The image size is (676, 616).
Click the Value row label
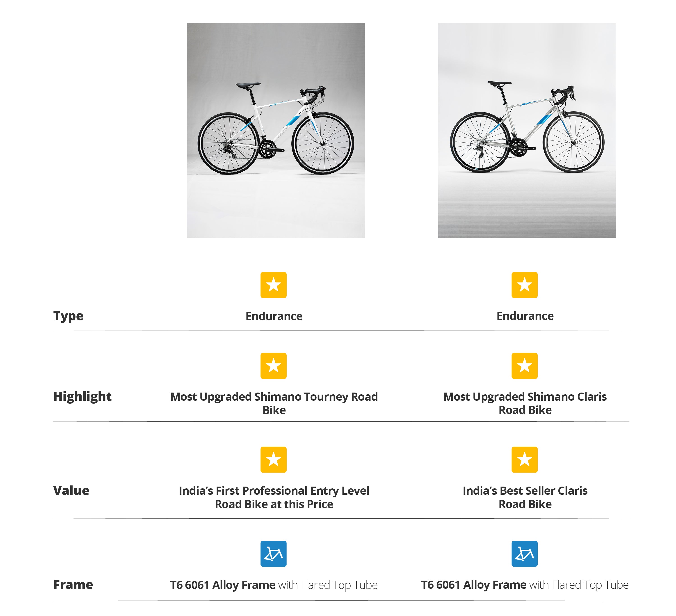click(71, 491)
